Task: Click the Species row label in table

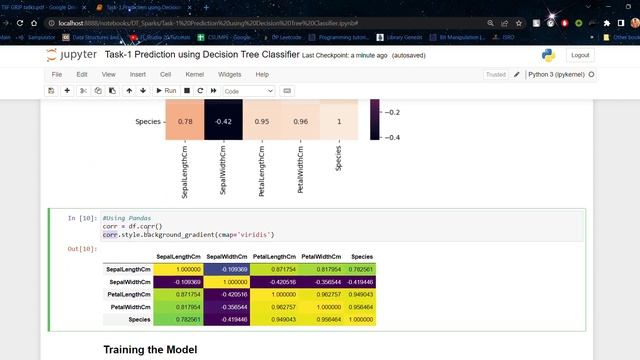Action: click(139, 320)
